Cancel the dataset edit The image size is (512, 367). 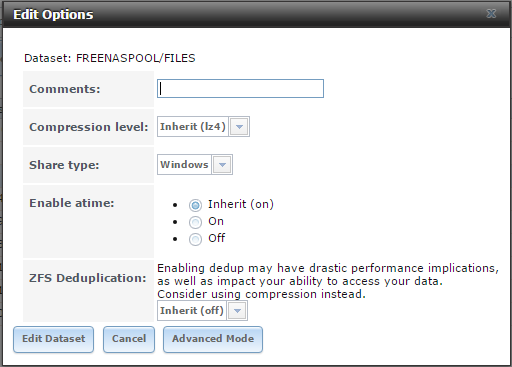click(129, 339)
